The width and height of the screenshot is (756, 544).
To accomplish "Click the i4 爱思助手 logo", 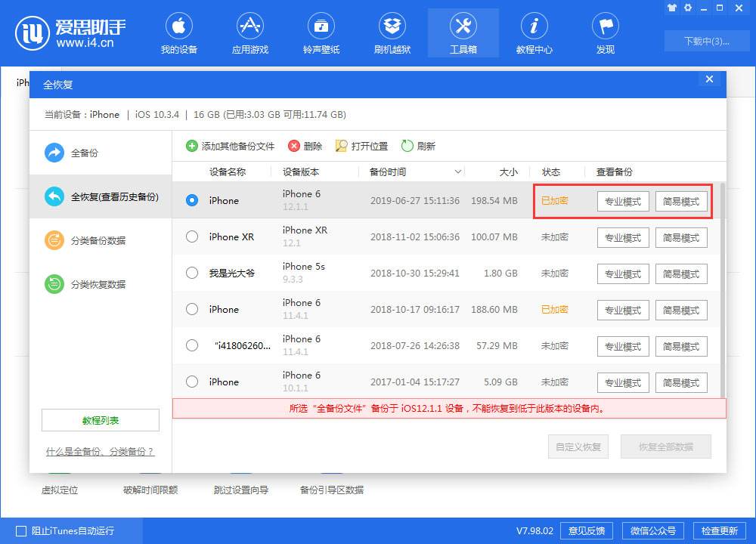I will point(70,33).
